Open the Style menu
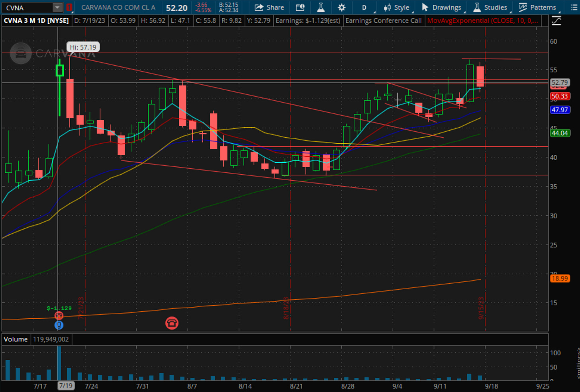 397,8
